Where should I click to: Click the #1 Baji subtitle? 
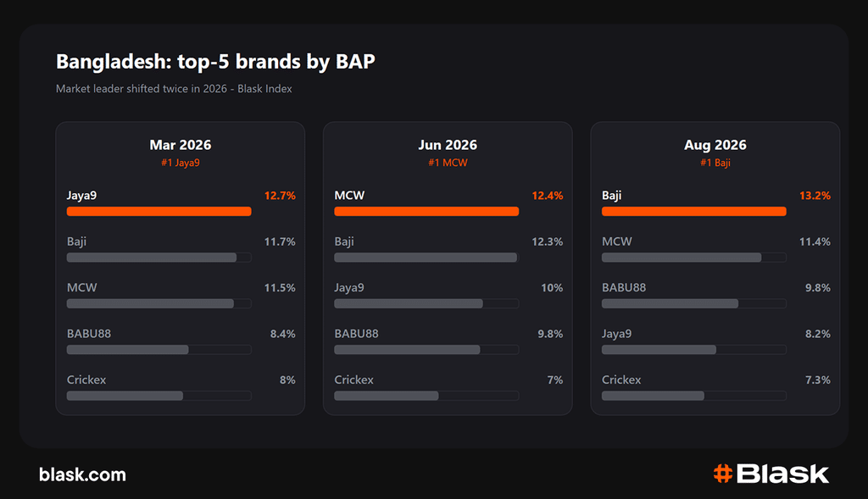click(x=715, y=163)
